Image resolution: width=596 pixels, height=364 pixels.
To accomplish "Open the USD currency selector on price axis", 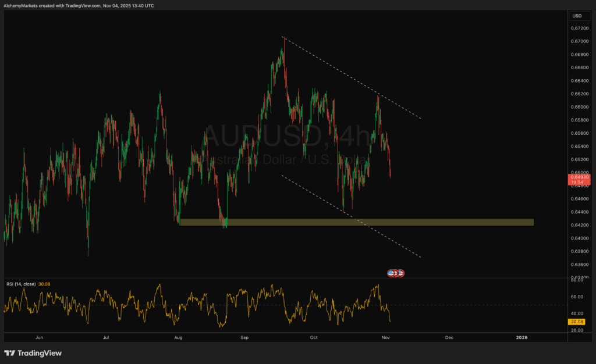I will tap(577, 16).
